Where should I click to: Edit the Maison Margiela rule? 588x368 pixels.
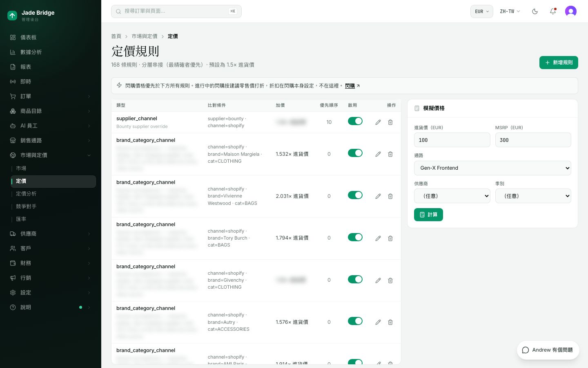coord(378,154)
